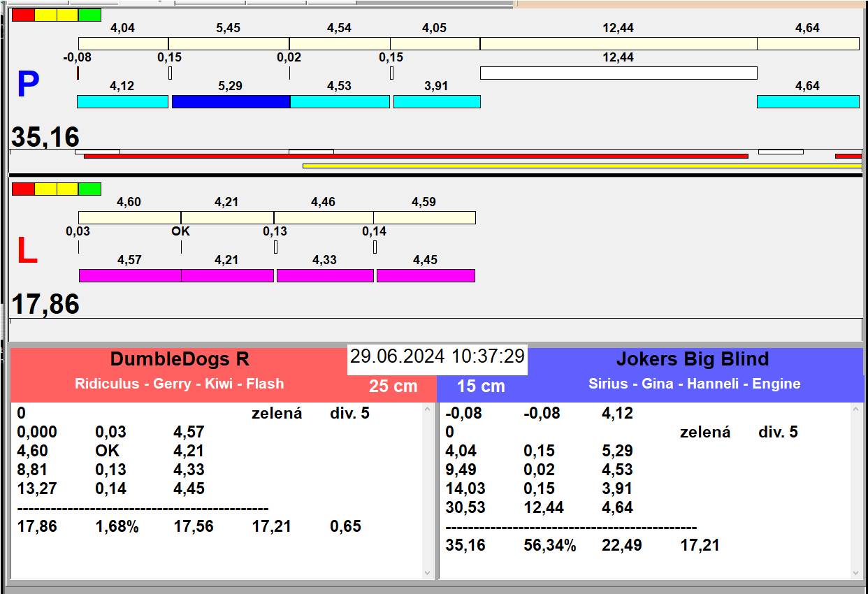Click the cream 4,05 segment in lane P
Screen dimensions: 868x594
[x=435, y=43]
